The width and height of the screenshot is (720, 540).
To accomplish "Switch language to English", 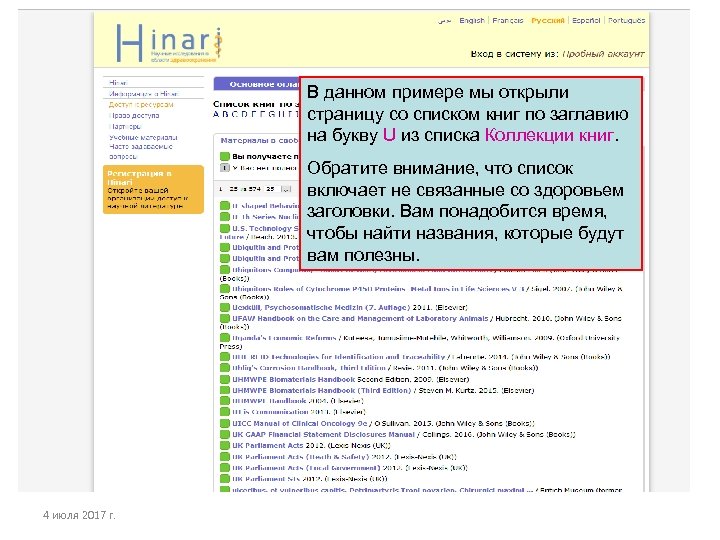I will (472, 20).
